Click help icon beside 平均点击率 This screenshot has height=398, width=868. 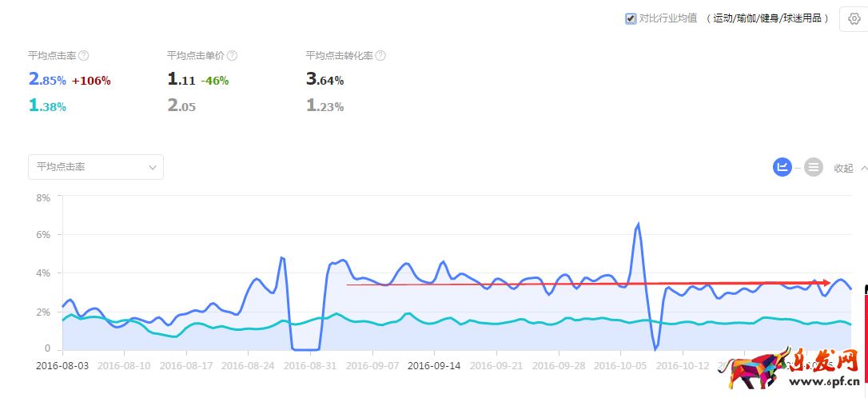tap(84, 56)
